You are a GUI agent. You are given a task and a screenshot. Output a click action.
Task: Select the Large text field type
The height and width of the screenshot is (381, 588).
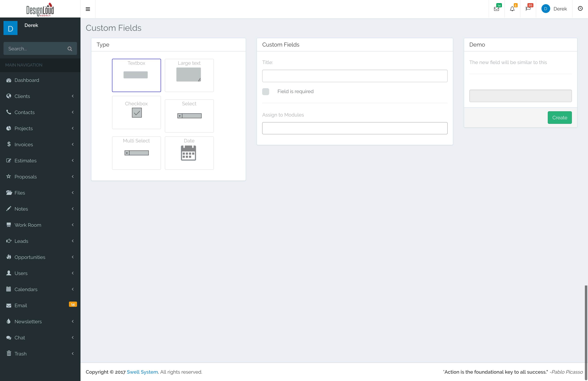point(189,75)
